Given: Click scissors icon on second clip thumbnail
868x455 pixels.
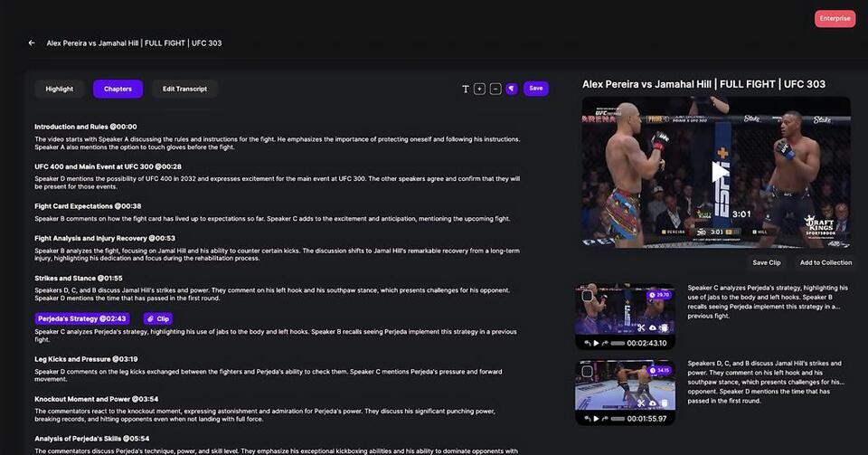Looking at the screenshot, I should point(641,403).
